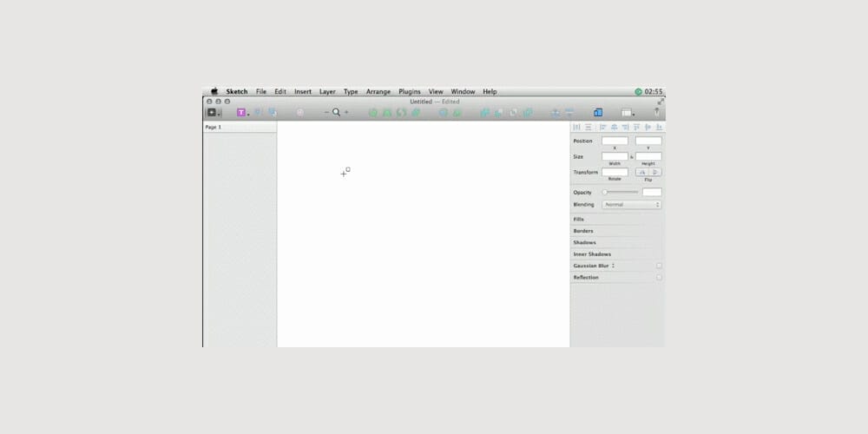Open the view options dropdown in toolbar

pos(628,113)
